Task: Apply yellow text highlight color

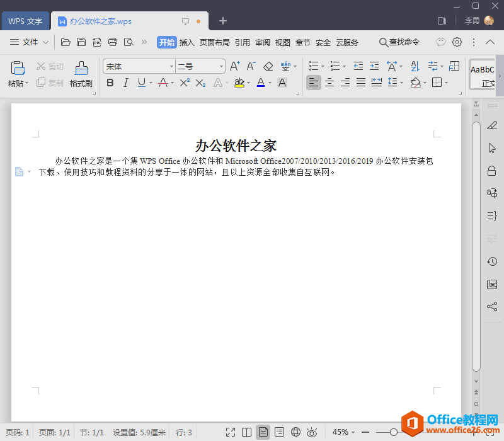Action: [x=239, y=83]
